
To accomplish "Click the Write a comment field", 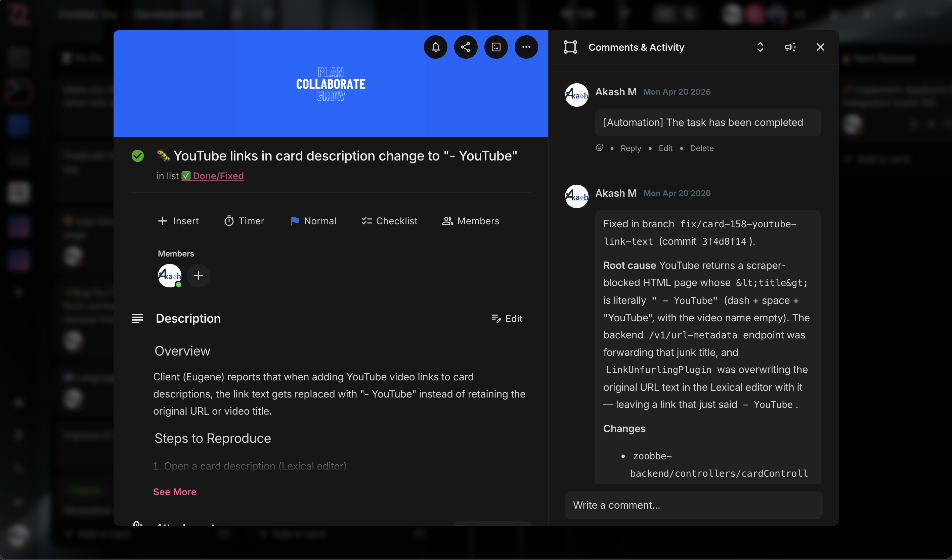I will [x=694, y=505].
